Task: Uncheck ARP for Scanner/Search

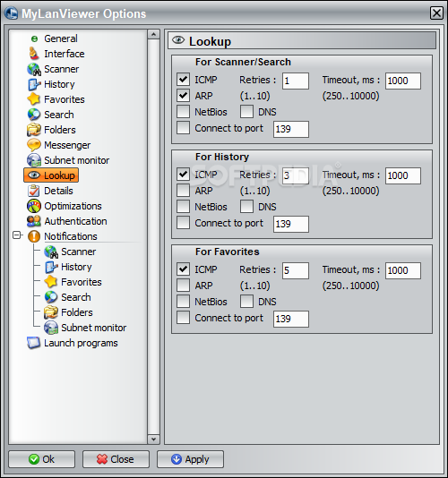Action: point(183,96)
